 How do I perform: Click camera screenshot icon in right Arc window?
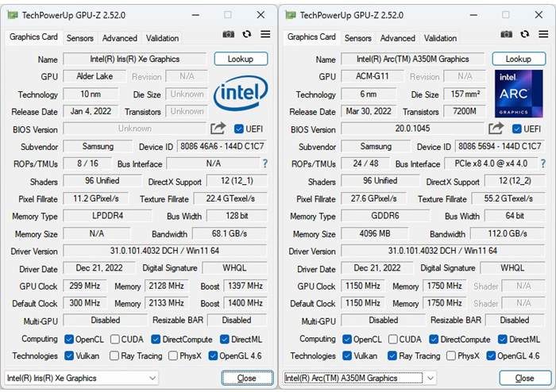click(507, 34)
